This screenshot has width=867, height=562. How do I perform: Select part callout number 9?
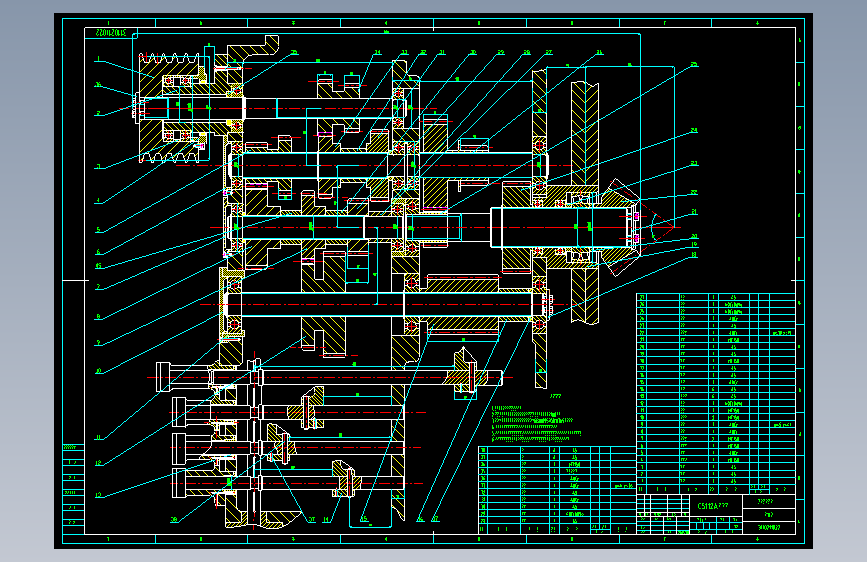pos(98,343)
